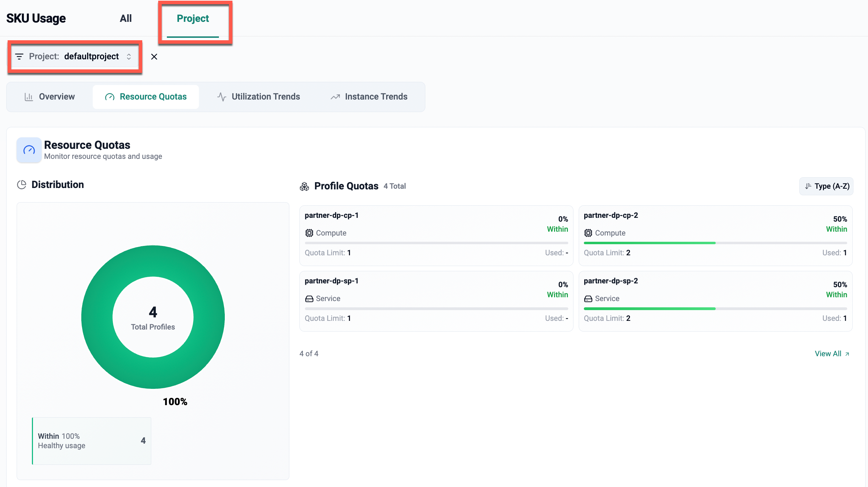Click the Distribution pie chart icon
This screenshot has width=868, height=487.
(22, 185)
